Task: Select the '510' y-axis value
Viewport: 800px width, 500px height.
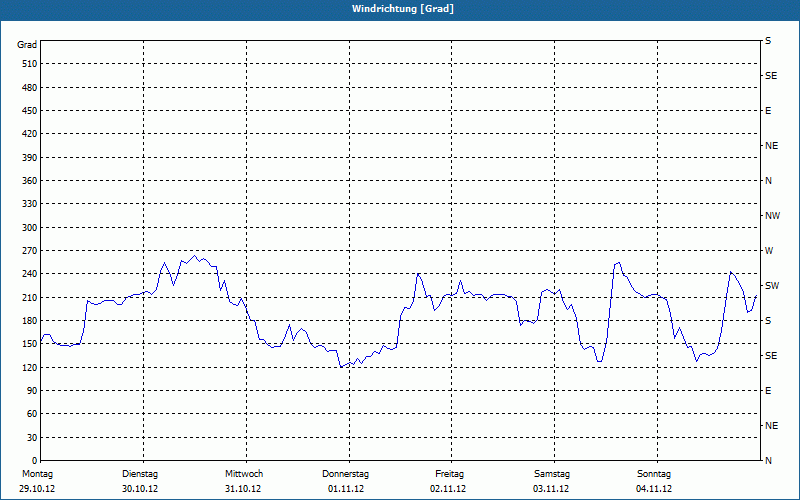Action: (29, 64)
